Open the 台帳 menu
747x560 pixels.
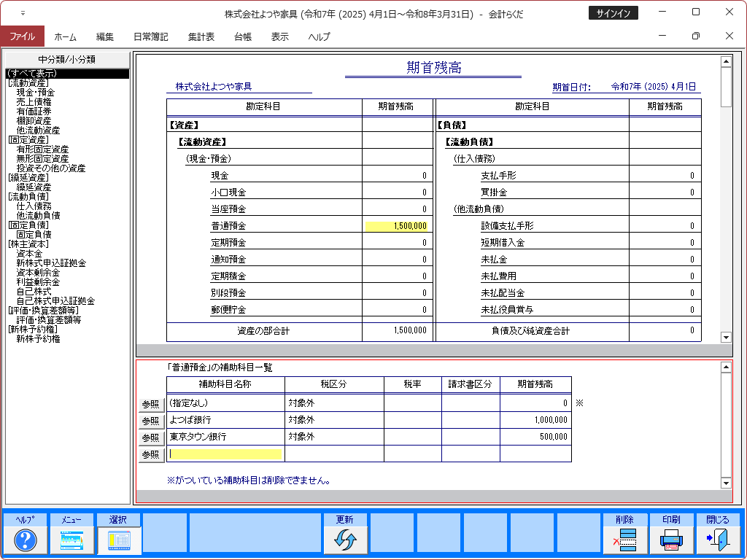243,36
